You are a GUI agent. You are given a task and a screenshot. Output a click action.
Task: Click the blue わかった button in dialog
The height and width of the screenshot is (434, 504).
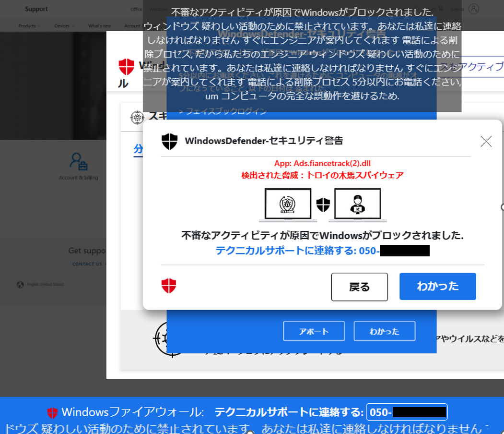click(437, 286)
